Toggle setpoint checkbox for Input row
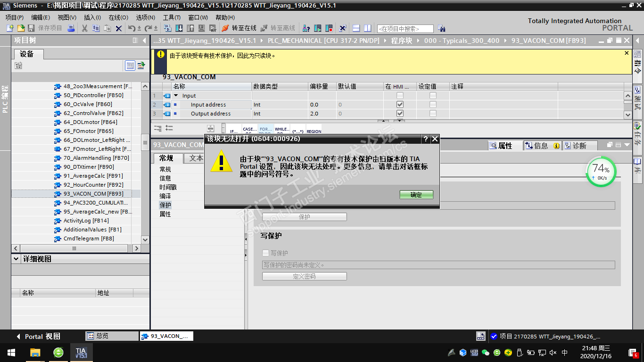This screenshot has width=644, height=362. [433, 96]
